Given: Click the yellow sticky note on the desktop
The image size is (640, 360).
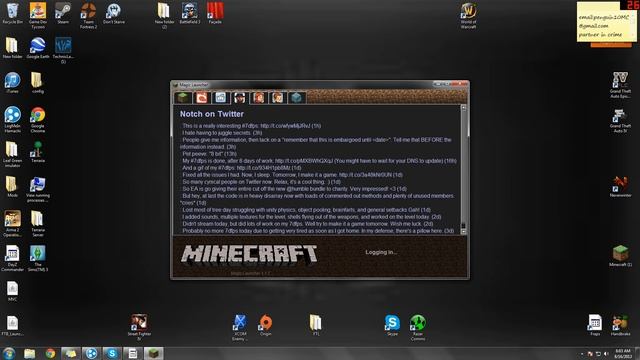Looking at the screenshot, I should pos(606,22).
